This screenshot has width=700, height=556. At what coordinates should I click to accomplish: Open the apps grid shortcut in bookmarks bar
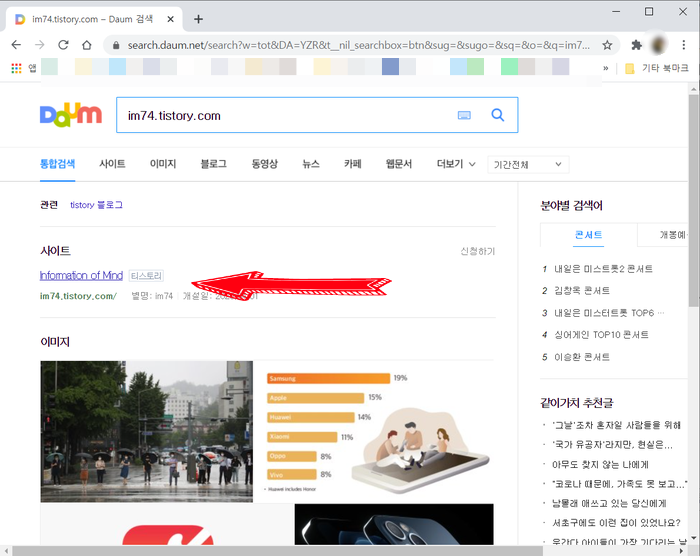16,68
